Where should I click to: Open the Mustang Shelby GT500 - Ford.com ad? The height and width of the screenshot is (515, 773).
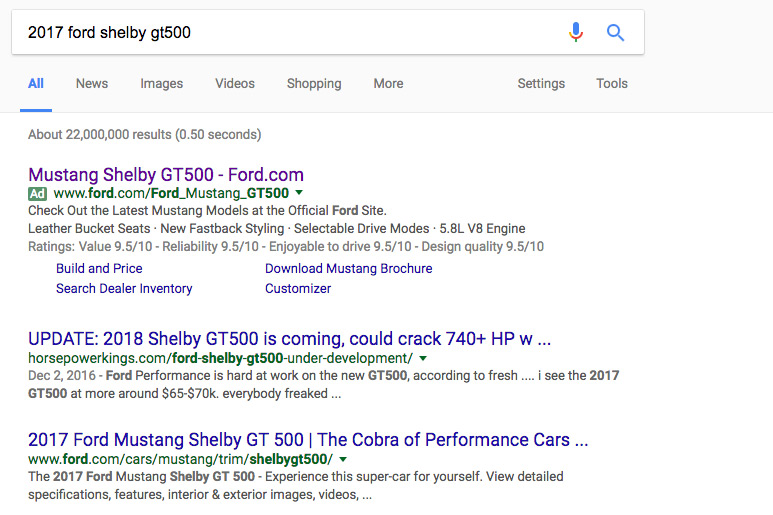click(166, 174)
